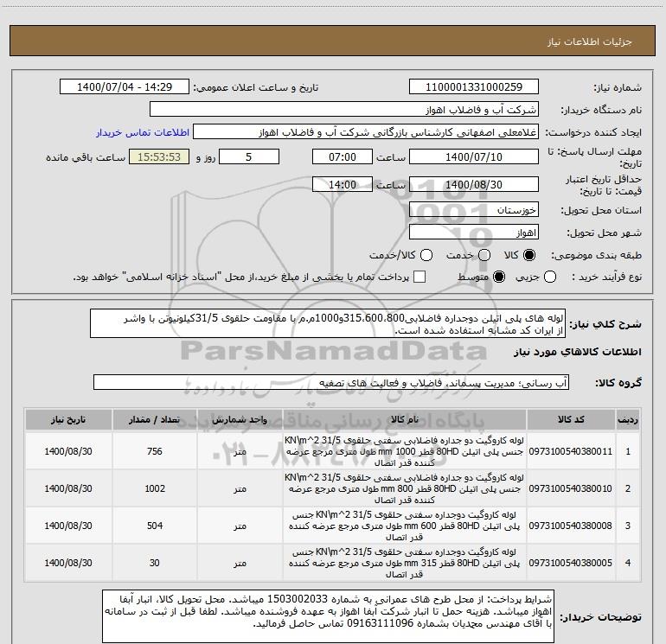Click the واحد شمارش column header
Image resolution: width=666 pixels, height=644 pixels.
click(x=240, y=420)
